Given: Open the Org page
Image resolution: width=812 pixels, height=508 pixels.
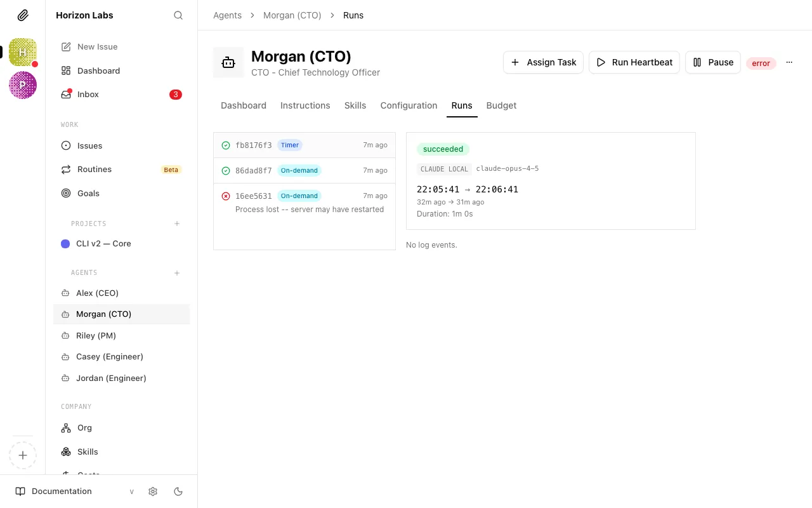Looking at the screenshot, I should point(121,428).
